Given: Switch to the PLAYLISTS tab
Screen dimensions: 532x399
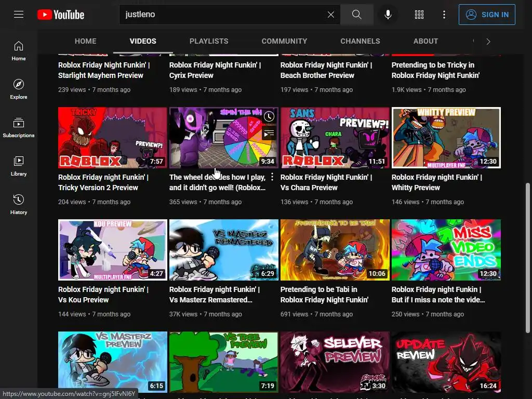Looking at the screenshot, I should pyautogui.click(x=209, y=41).
